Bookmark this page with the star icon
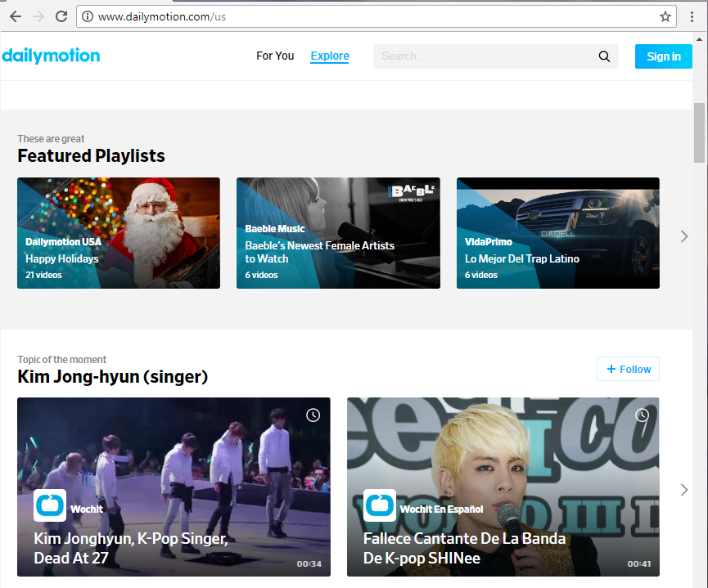Screen dimensions: 708x588 (x=665, y=16)
